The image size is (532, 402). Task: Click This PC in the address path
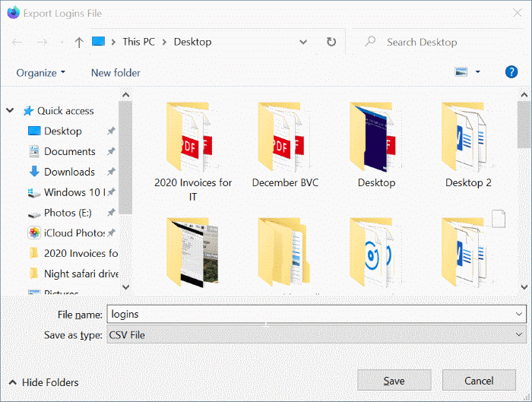pyautogui.click(x=139, y=42)
